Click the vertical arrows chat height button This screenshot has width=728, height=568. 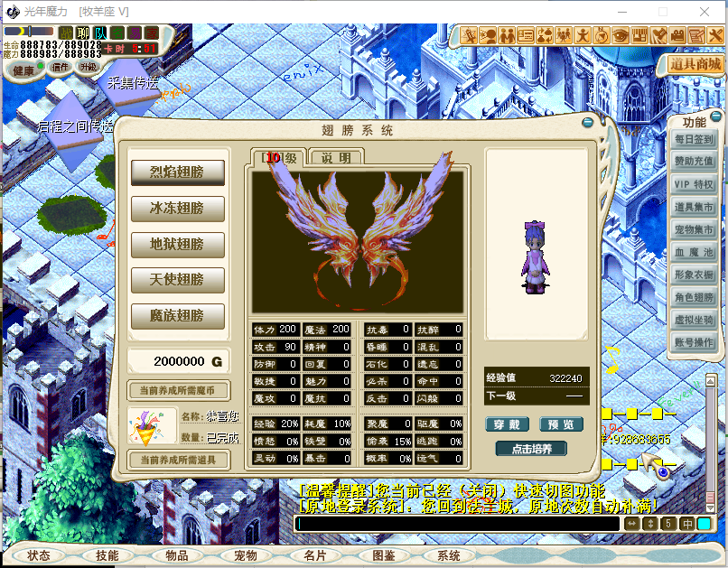tap(650, 524)
